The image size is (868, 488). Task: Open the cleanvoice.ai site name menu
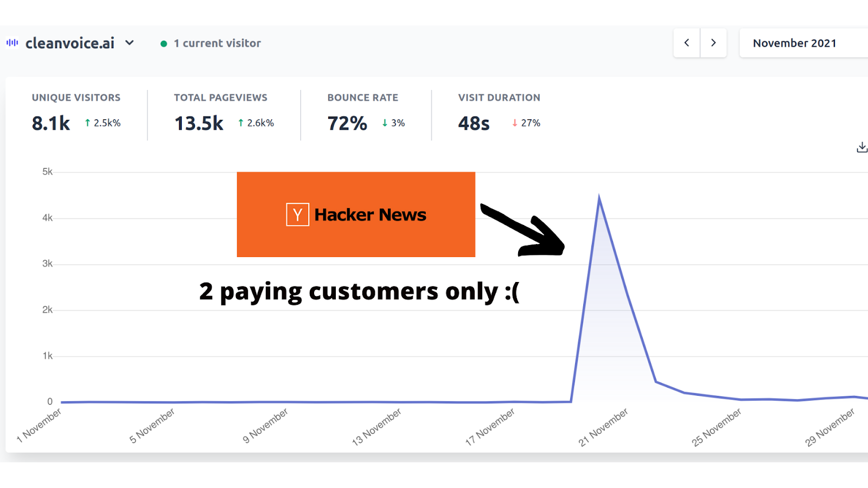(x=70, y=43)
